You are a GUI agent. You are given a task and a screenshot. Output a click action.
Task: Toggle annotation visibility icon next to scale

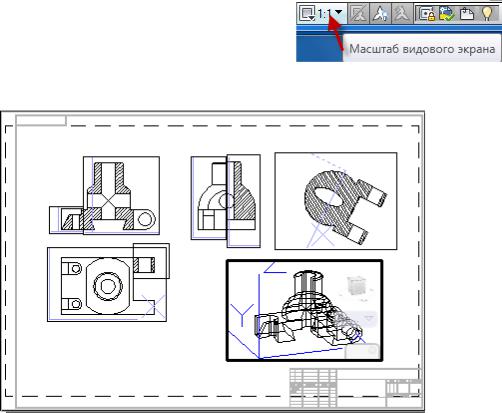pos(358,14)
